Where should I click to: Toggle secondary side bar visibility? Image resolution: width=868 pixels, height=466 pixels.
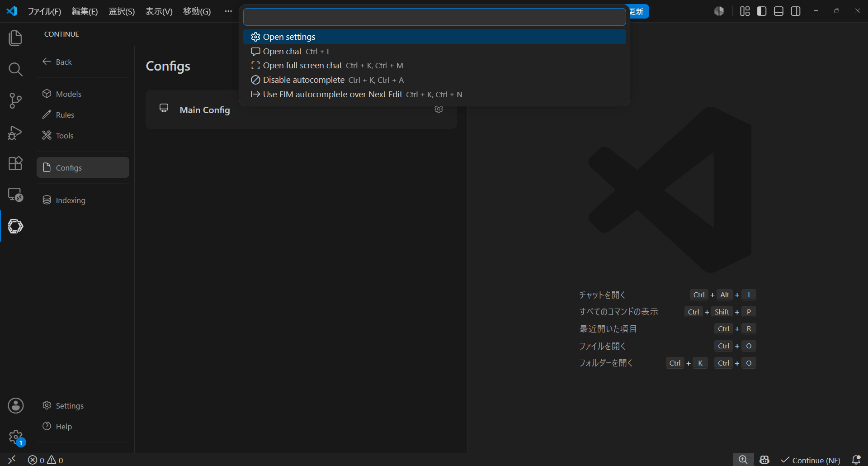click(796, 11)
